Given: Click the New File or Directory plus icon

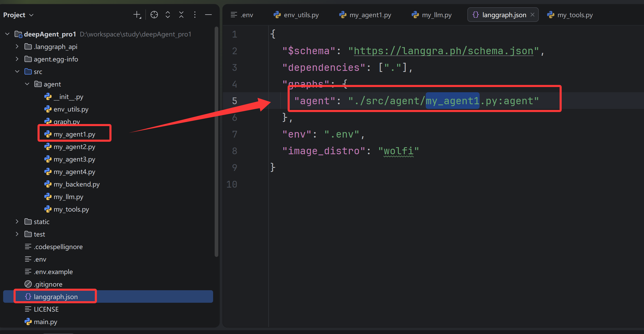Looking at the screenshot, I should 137,15.
